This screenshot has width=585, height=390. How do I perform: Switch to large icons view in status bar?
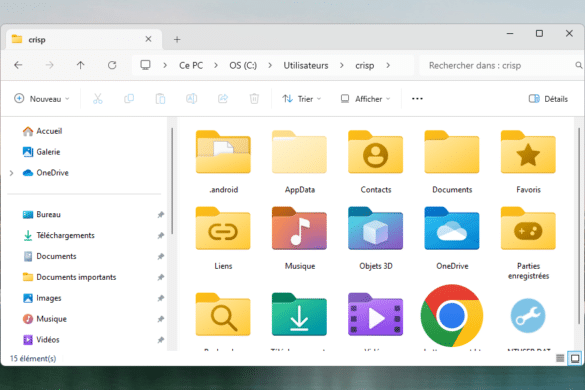[575, 358]
